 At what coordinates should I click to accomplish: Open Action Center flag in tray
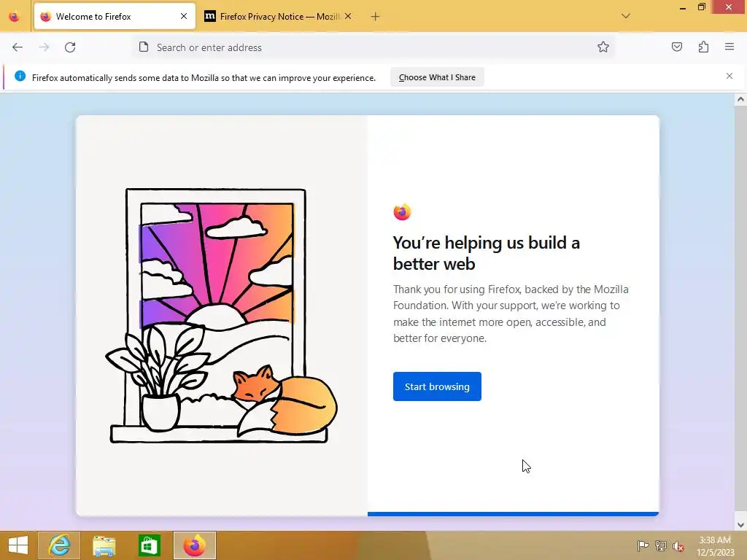point(643,545)
